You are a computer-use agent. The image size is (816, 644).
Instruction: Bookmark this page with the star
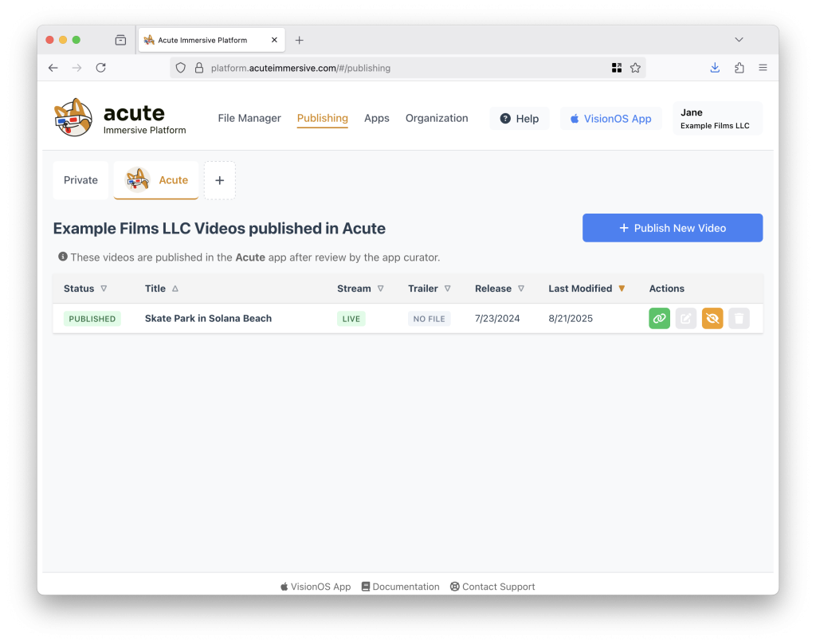click(x=635, y=68)
